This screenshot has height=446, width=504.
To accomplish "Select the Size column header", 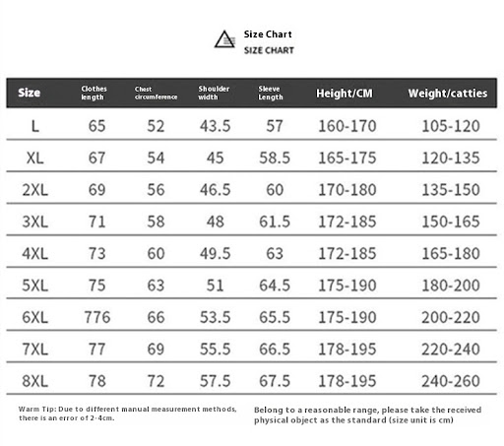I will point(30,93).
